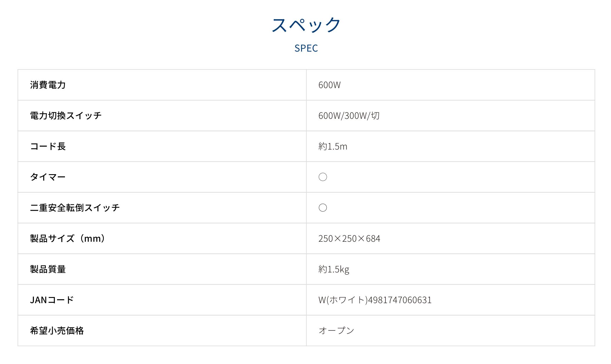Click the 二重安全転倒スイッチ label
The image size is (611, 364).
point(75,208)
